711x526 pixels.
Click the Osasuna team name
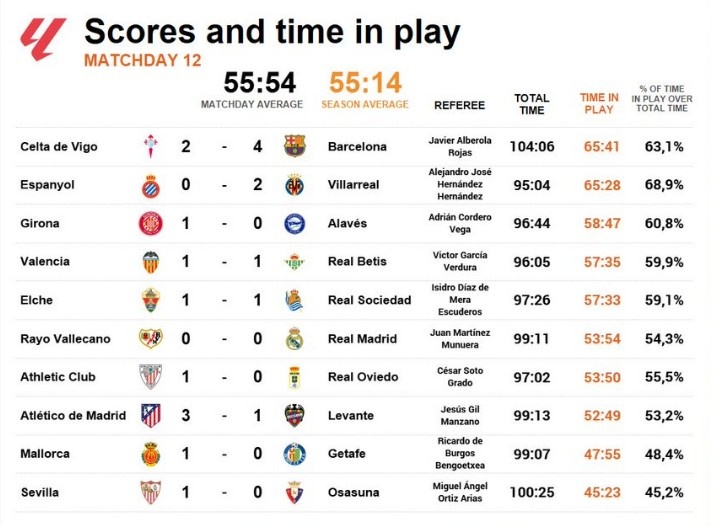(352, 493)
